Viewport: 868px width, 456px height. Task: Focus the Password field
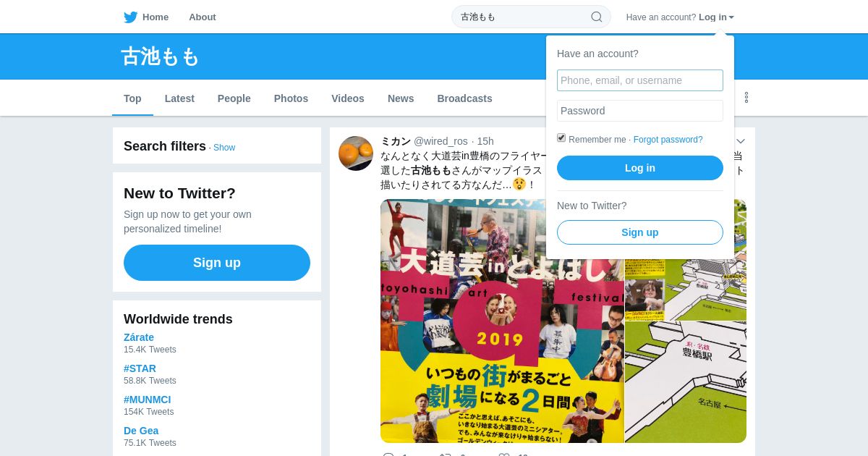point(640,111)
